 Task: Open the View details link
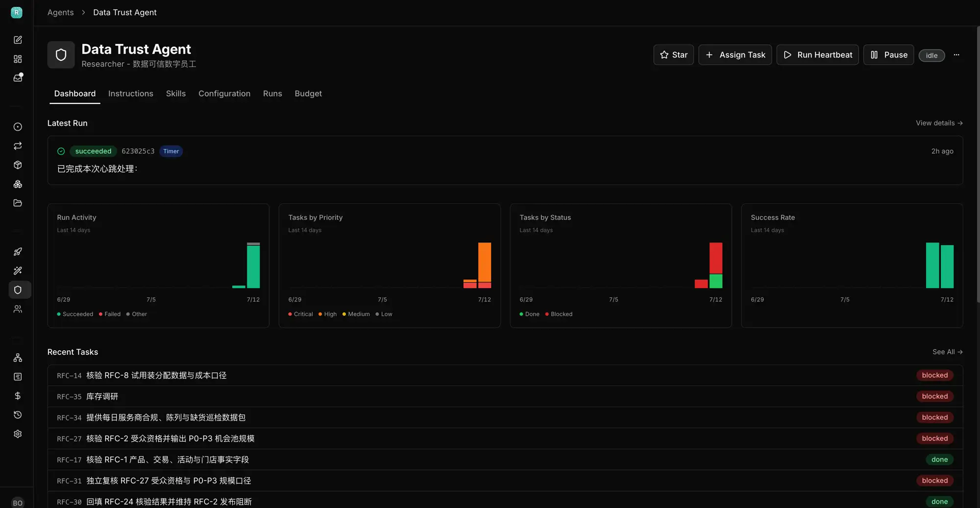pyautogui.click(x=939, y=123)
